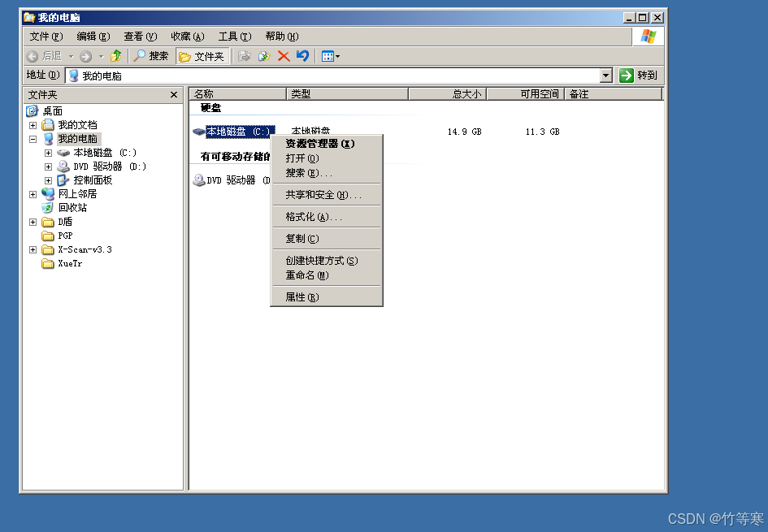Image resolution: width=768 pixels, height=532 pixels.
Task: Open the address bar dropdown arrow
Action: click(605, 76)
